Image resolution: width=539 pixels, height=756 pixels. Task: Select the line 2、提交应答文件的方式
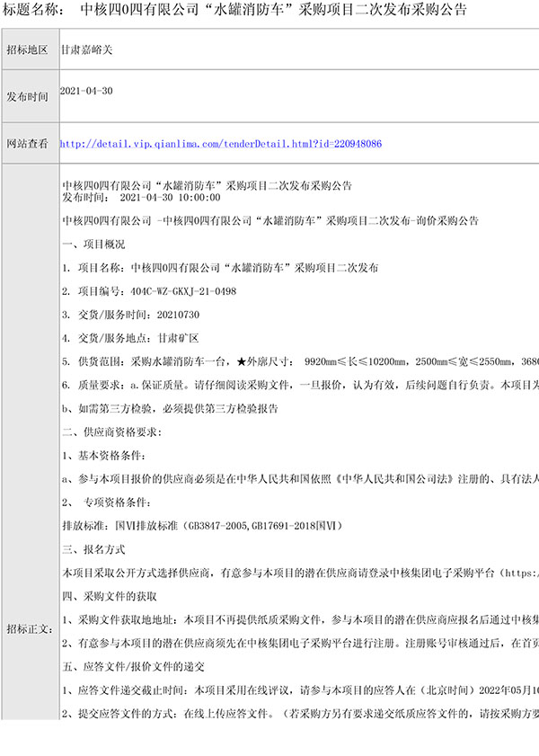coord(301,714)
